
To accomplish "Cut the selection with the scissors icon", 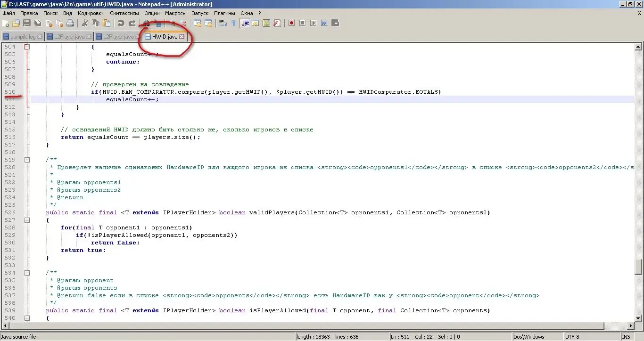I will [x=84, y=23].
